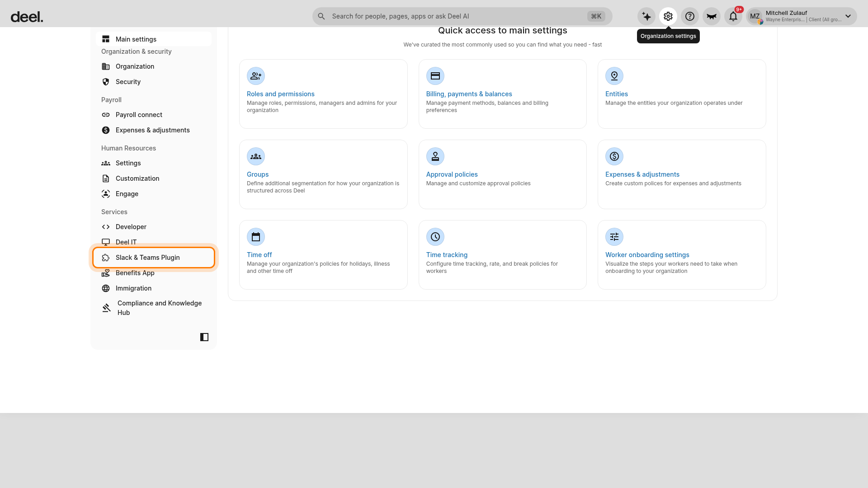Image resolution: width=868 pixels, height=488 pixels.
Task: Open Roles and permissions link
Action: point(281,94)
